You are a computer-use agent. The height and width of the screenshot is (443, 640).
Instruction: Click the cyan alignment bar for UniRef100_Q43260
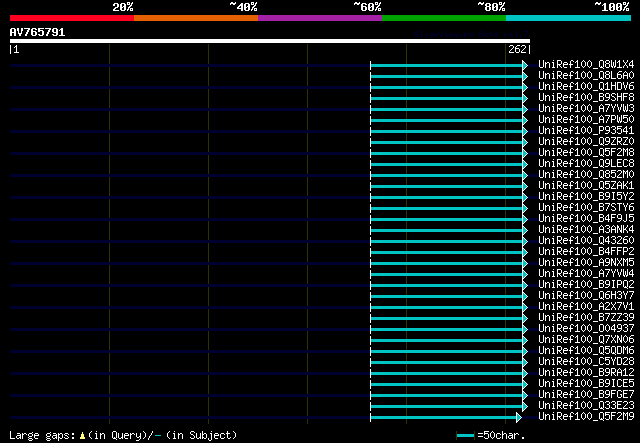(447, 241)
